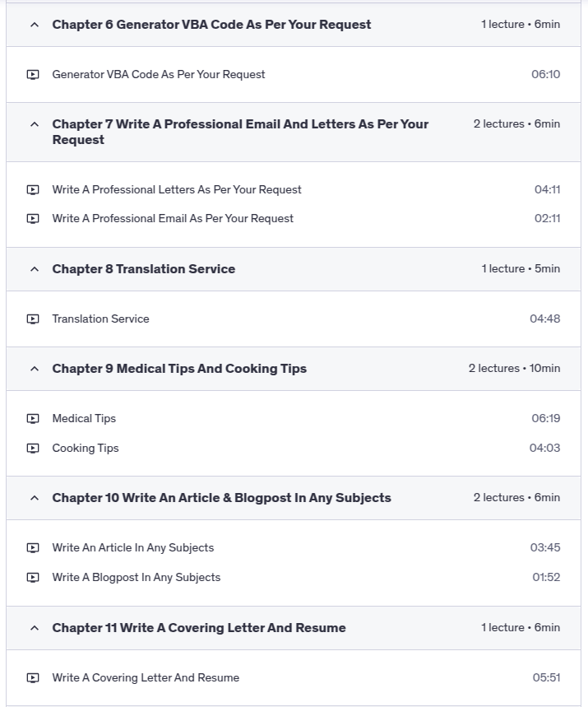
Task: Collapse Chapter 7 Professional Email And Letters chevron
Action: [35, 125]
